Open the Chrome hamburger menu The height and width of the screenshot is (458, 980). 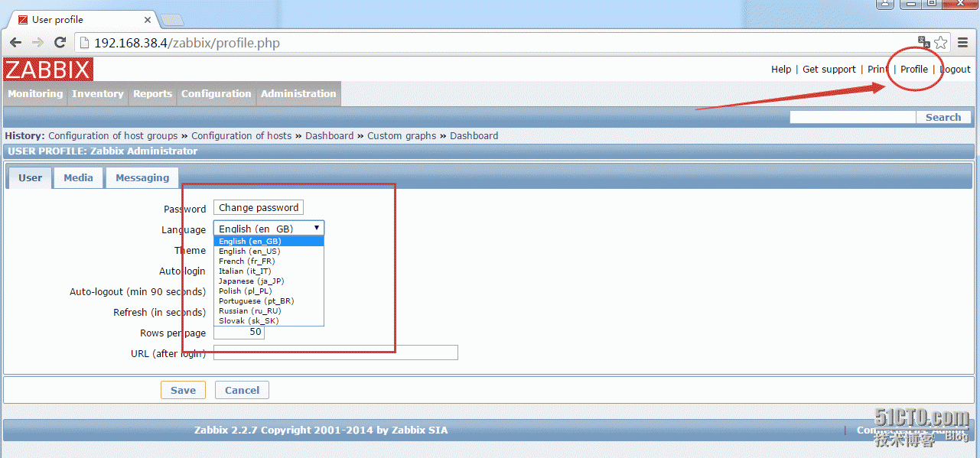point(963,43)
